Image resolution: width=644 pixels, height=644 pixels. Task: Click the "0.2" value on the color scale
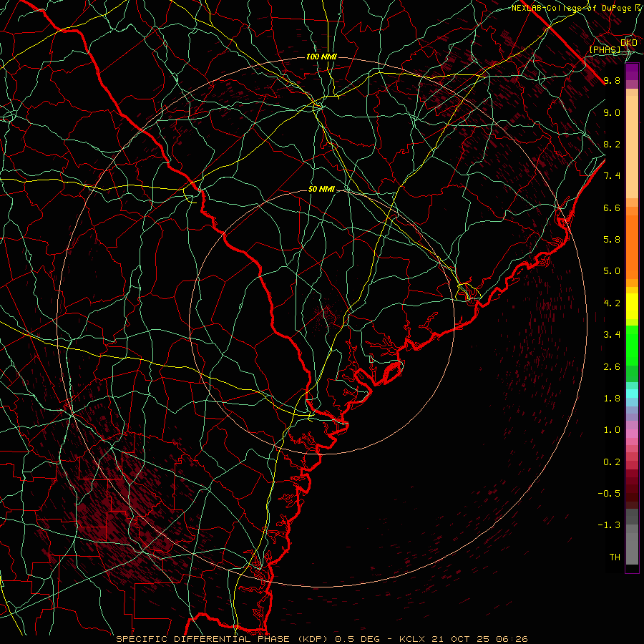(612, 462)
